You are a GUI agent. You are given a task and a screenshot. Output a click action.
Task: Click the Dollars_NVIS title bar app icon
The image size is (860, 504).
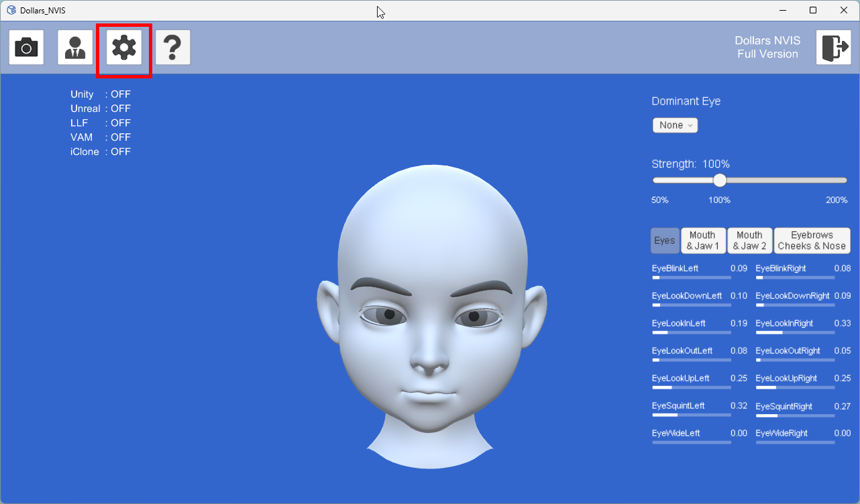tap(11, 11)
